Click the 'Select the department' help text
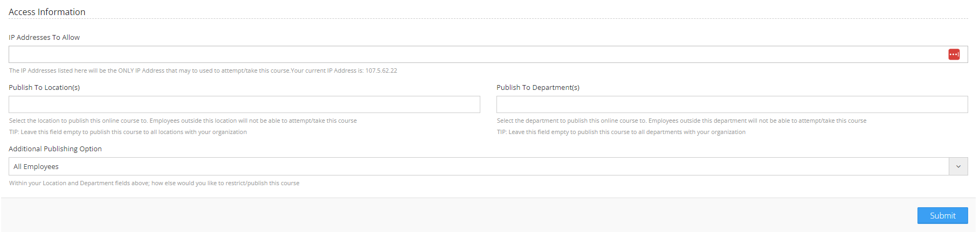 click(x=681, y=121)
